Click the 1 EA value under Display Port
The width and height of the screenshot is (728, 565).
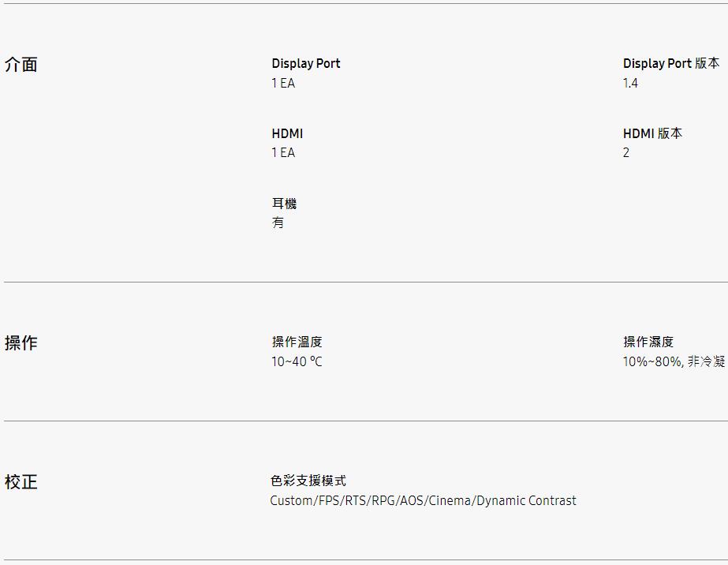283,83
